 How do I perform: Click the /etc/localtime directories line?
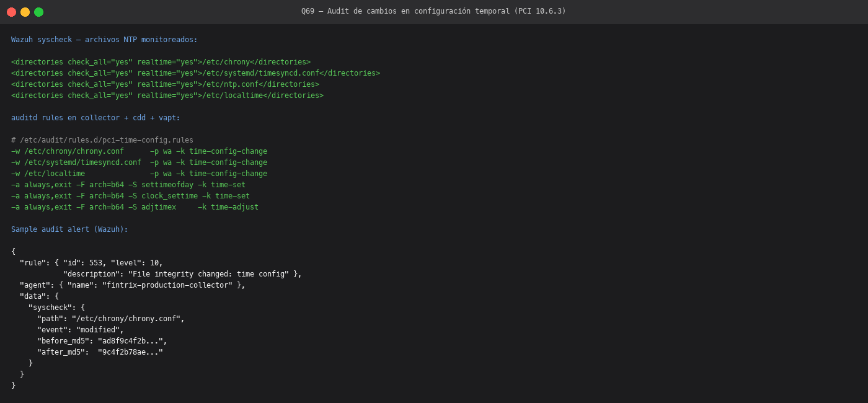167,95
